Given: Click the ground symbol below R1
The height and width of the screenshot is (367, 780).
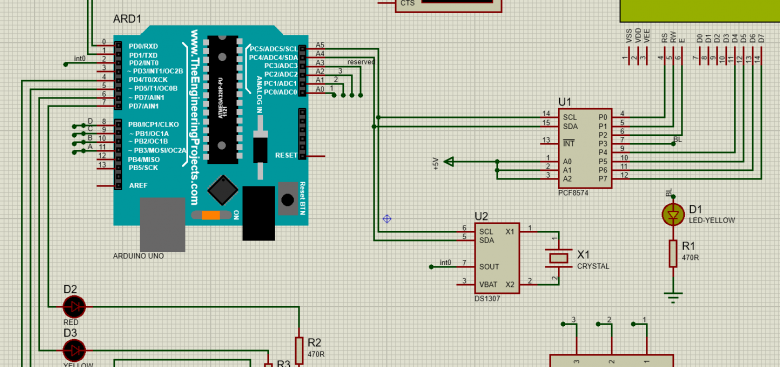Looking at the screenshot, I should [x=673, y=298].
